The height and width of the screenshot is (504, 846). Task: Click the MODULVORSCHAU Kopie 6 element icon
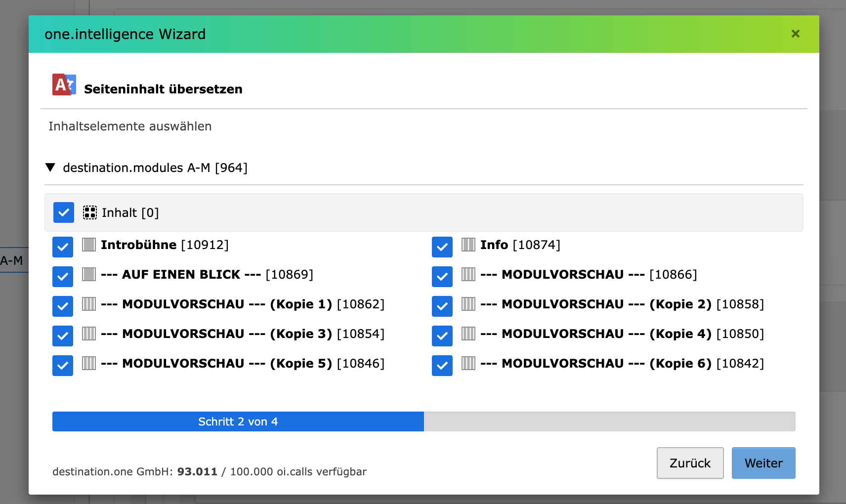[468, 363]
